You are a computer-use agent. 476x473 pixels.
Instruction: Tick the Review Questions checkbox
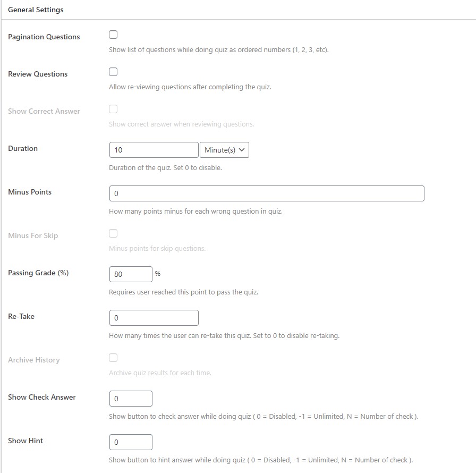[x=113, y=72]
